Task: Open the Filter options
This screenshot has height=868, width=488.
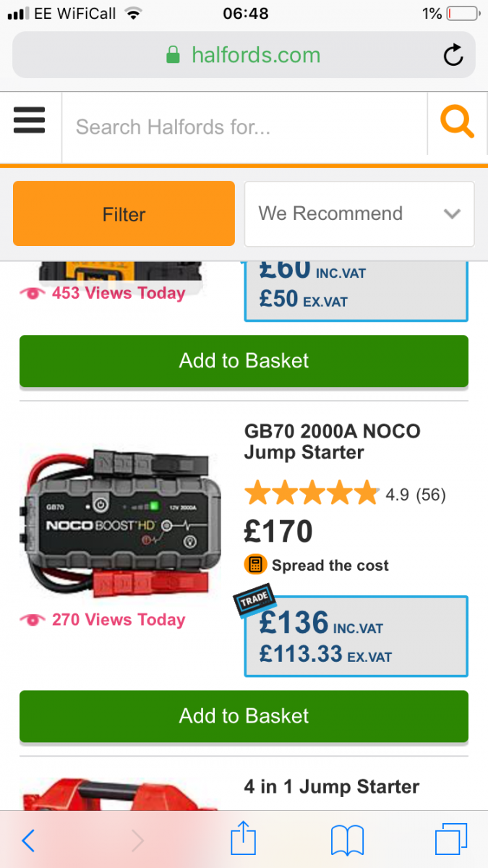Action: point(124,214)
